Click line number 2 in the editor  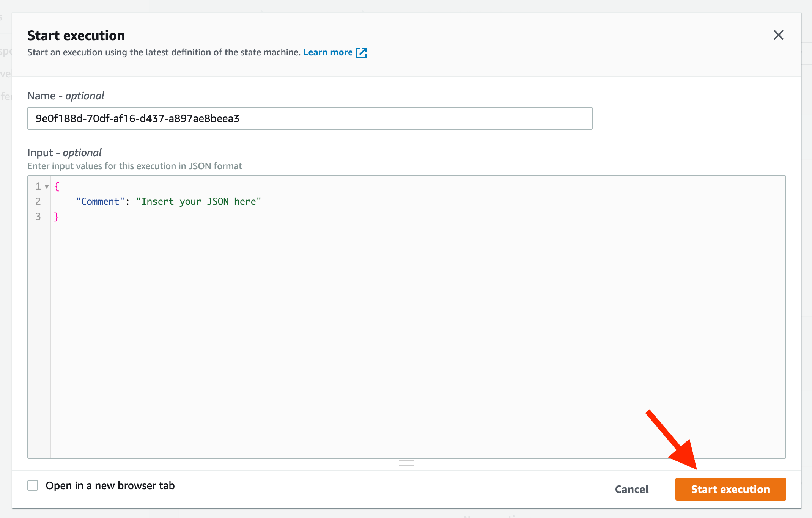38,201
